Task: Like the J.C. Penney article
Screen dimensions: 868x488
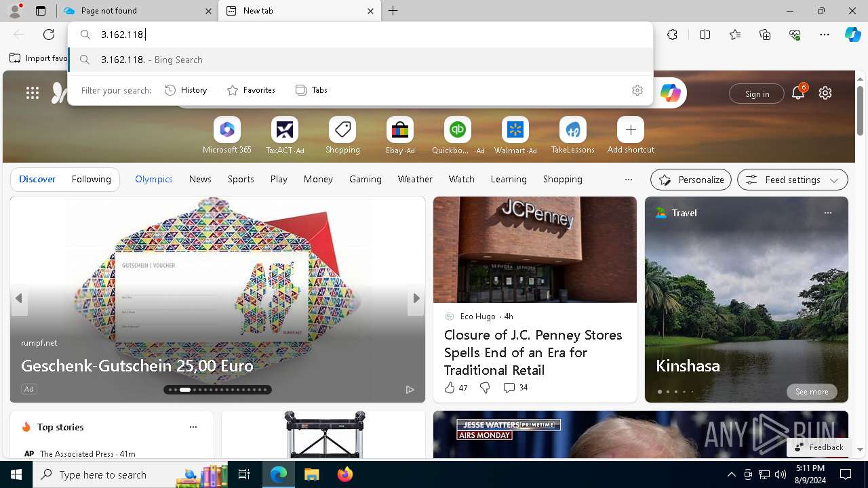Action: click(456, 388)
